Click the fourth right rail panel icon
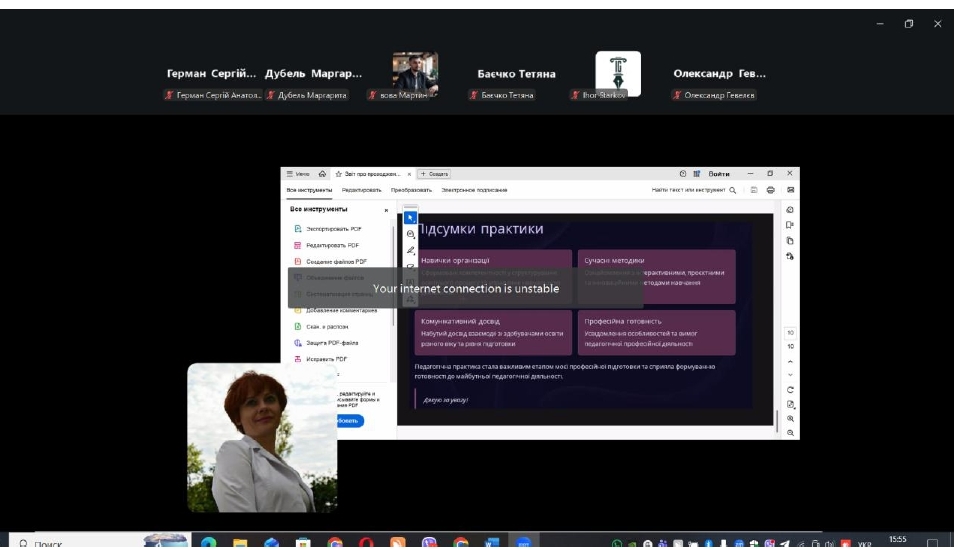The height and width of the screenshot is (550, 958). point(790,257)
